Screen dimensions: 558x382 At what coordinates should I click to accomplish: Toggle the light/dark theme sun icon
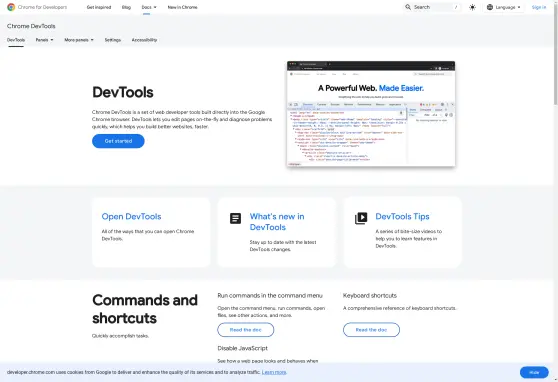pos(472,7)
